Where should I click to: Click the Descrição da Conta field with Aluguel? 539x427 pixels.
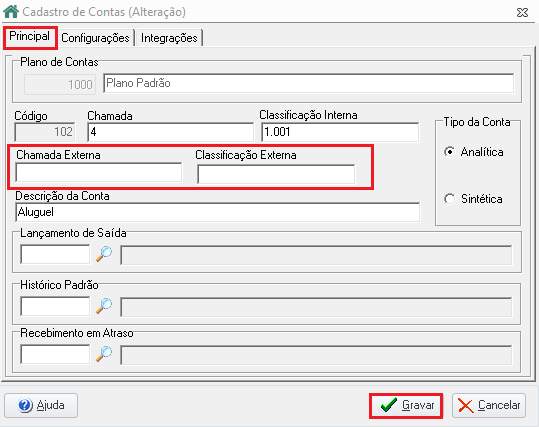[218, 212]
